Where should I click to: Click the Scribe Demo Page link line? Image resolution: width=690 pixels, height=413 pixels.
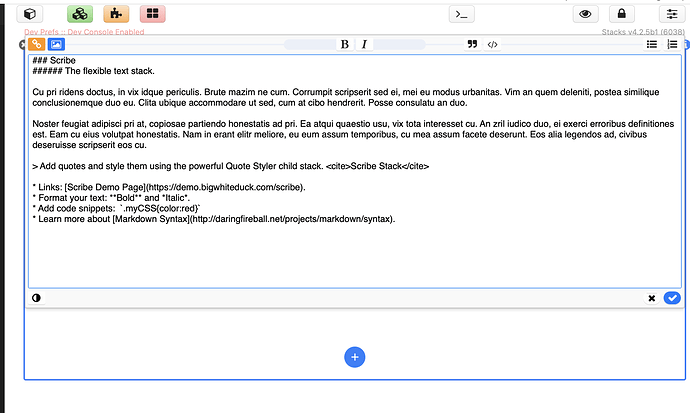pyautogui.click(x=169, y=187)
